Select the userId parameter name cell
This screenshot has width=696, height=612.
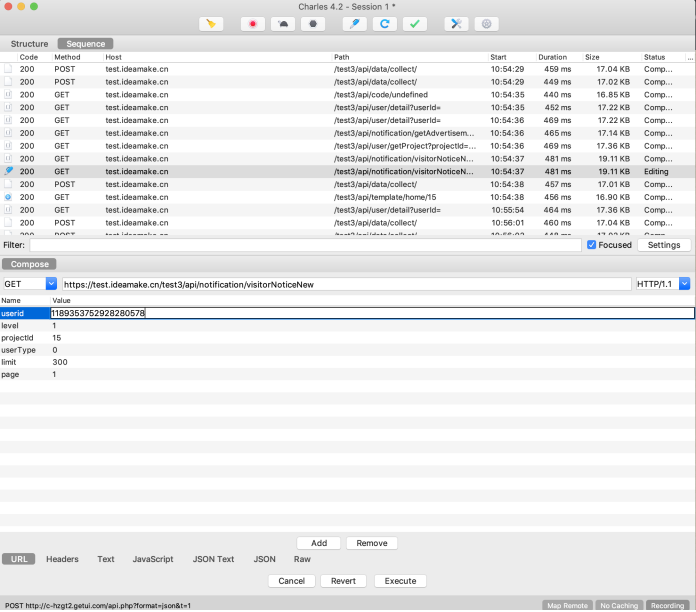(x=25, y=313)
